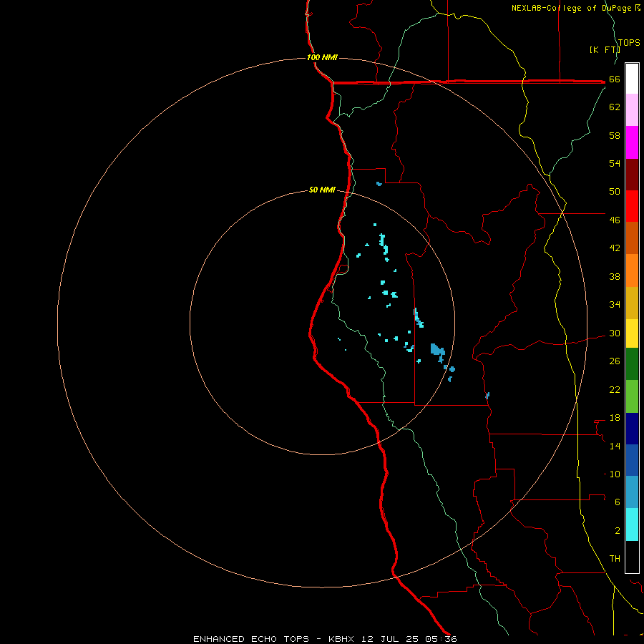Click the "22" legend value

(615, 390)
